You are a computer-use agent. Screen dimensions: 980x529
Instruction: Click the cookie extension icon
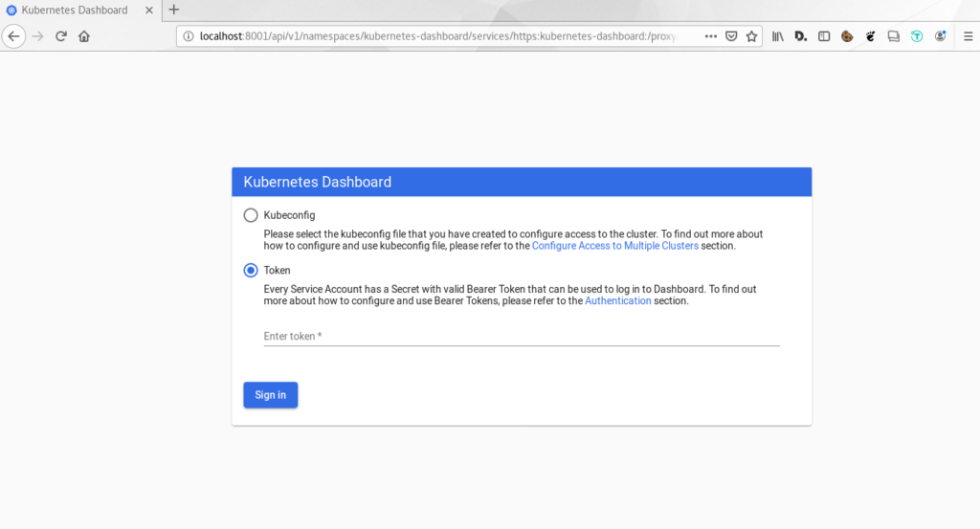(x=847, y=36)
